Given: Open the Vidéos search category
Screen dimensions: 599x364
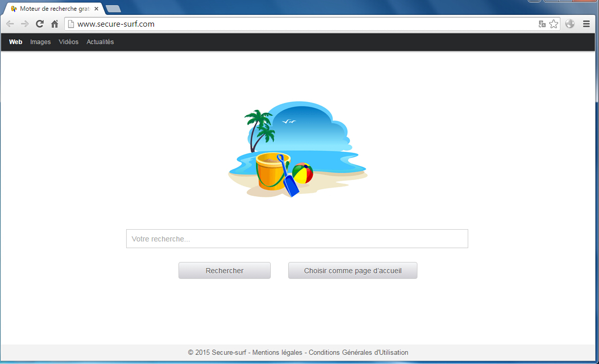Looking at the screenshot, I should tap(68, 42).
